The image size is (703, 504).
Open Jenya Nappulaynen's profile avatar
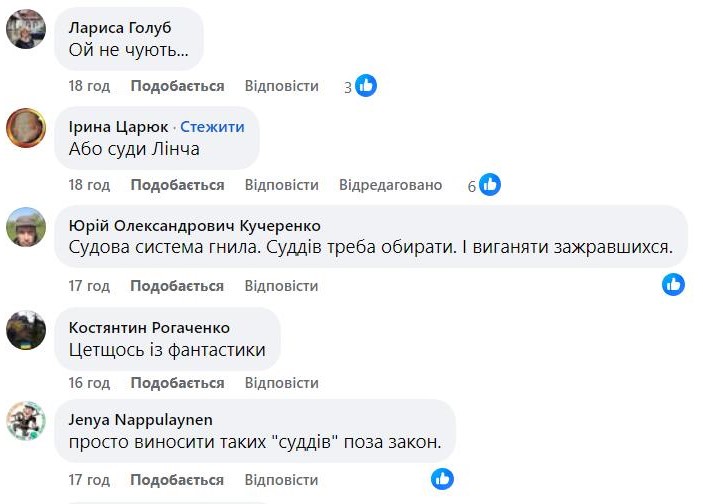(x=26, y=421)
